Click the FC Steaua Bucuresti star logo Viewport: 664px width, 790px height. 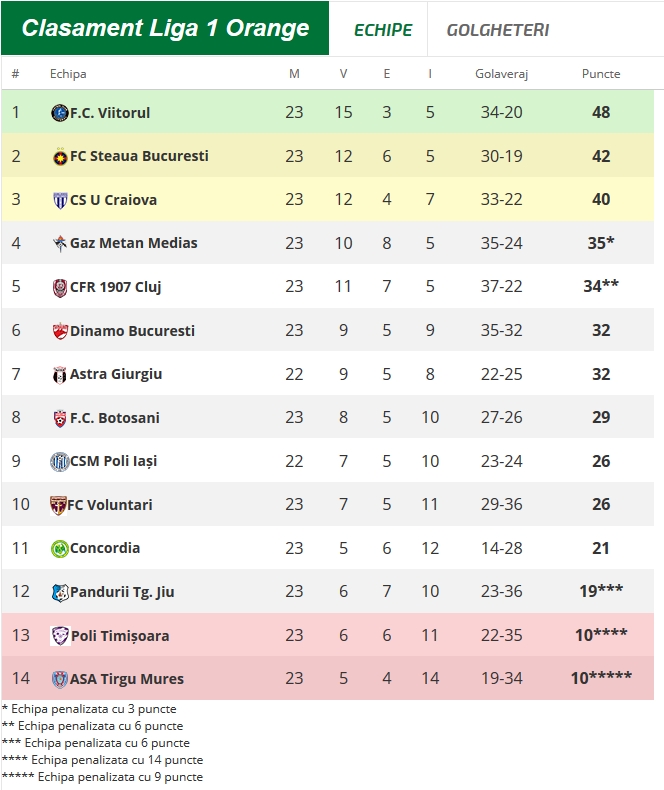tap(60, 157)
